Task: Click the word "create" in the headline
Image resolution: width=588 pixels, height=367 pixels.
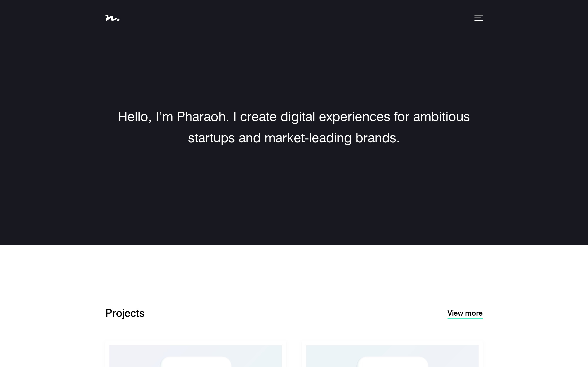Action: pyautogui.click(x=258, y=117)
